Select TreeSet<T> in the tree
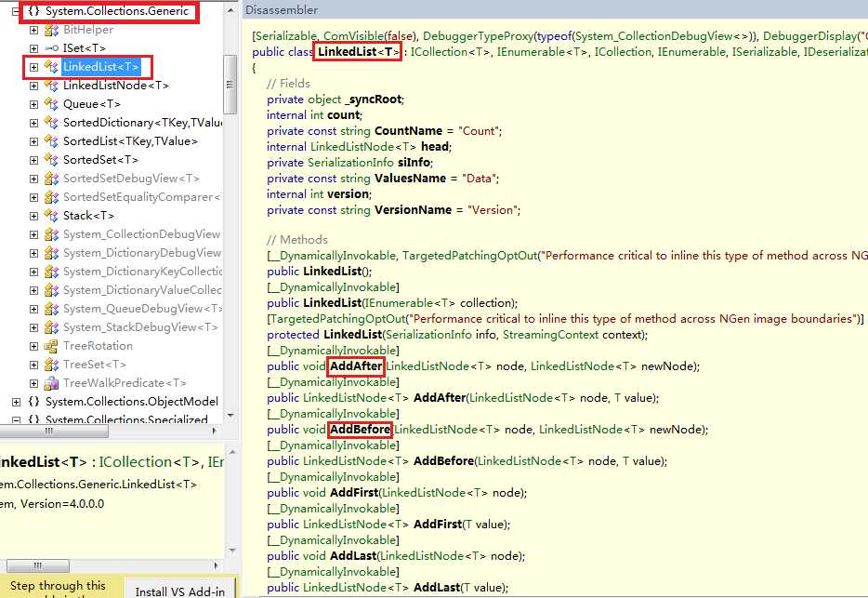The height and width of the screenshot is (598, 868). [95, 365]
